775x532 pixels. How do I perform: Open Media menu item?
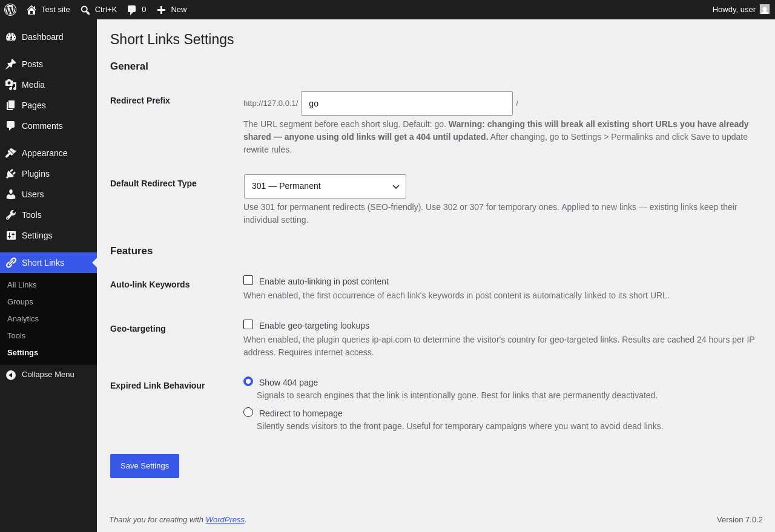point(48,85)
